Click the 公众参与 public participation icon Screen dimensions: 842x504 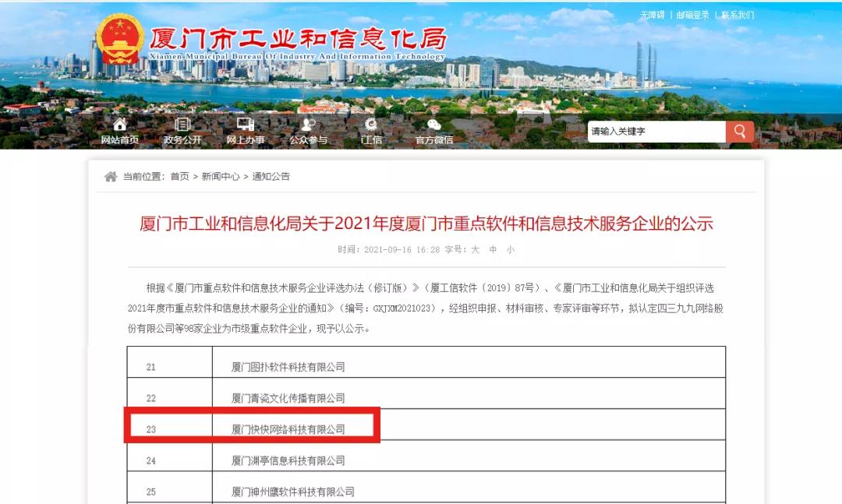click(307, 124)
